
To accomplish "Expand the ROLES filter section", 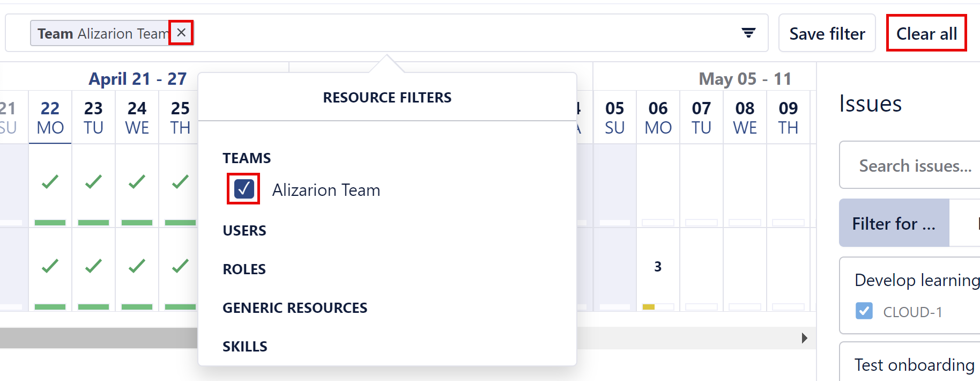I will pyautogui.click(x=244, y=269).
